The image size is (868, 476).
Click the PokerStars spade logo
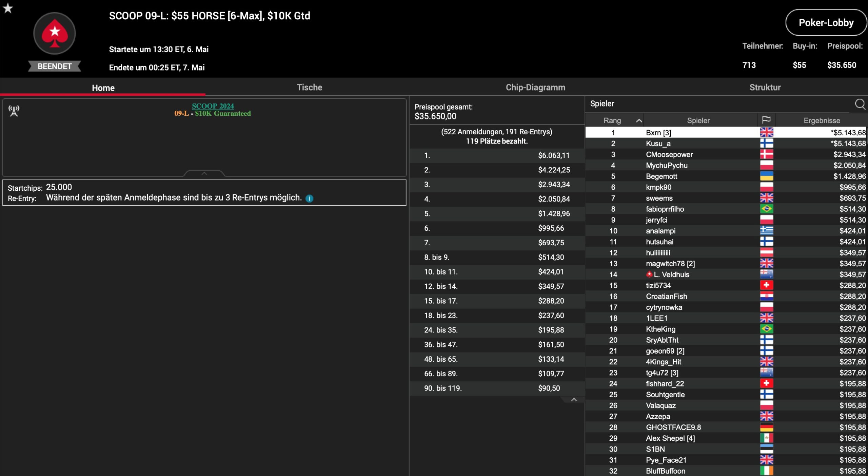(x=55, y=33)
